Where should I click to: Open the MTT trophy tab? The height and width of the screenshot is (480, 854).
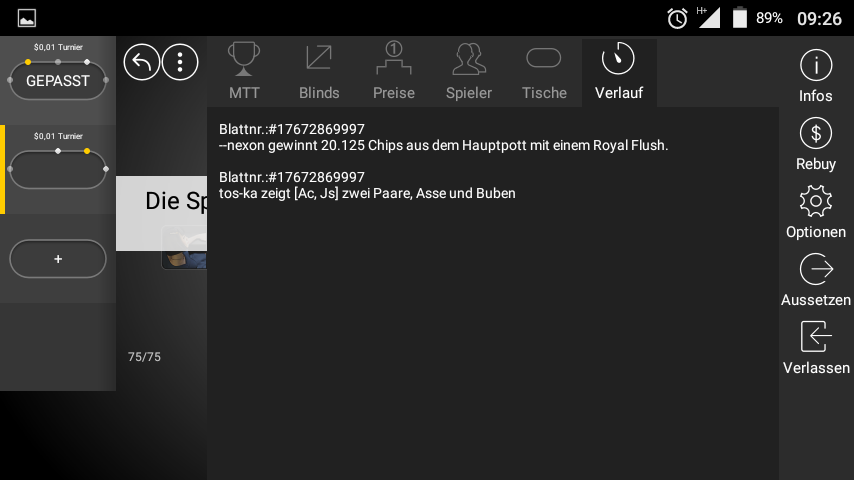tap(244, 72)
